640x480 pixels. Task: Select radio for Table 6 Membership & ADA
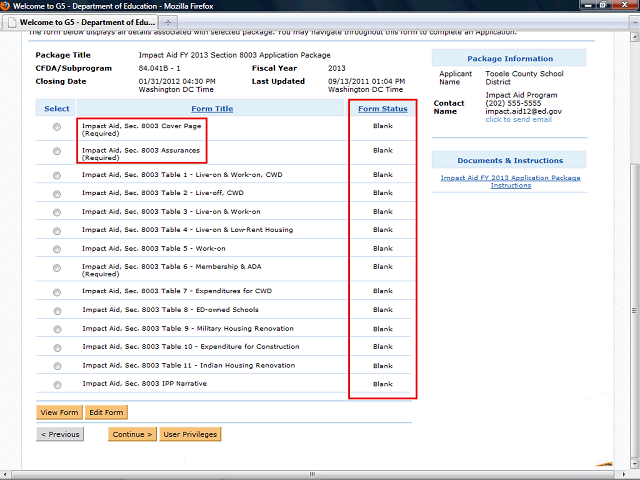[57, 268]
